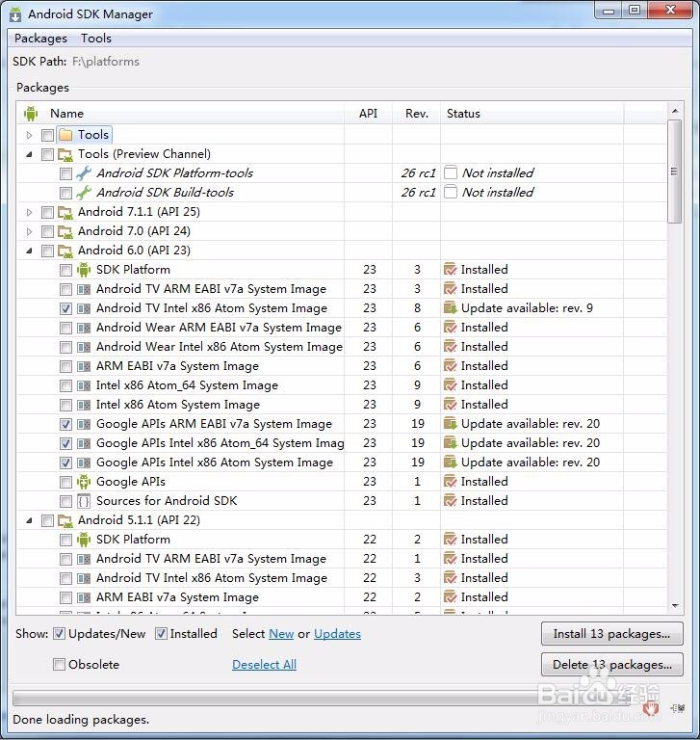Click the update available icon for Android TV Intel x86 rev. 9
Image resolution: width=700 pixels, height=740 pixels.
tap(451, 308)
